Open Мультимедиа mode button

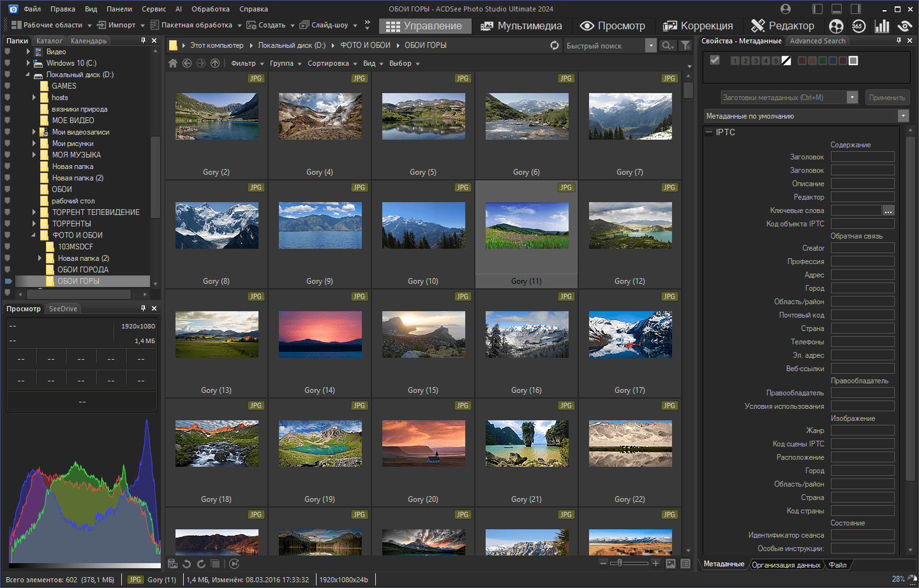click(x=521, y=26)
